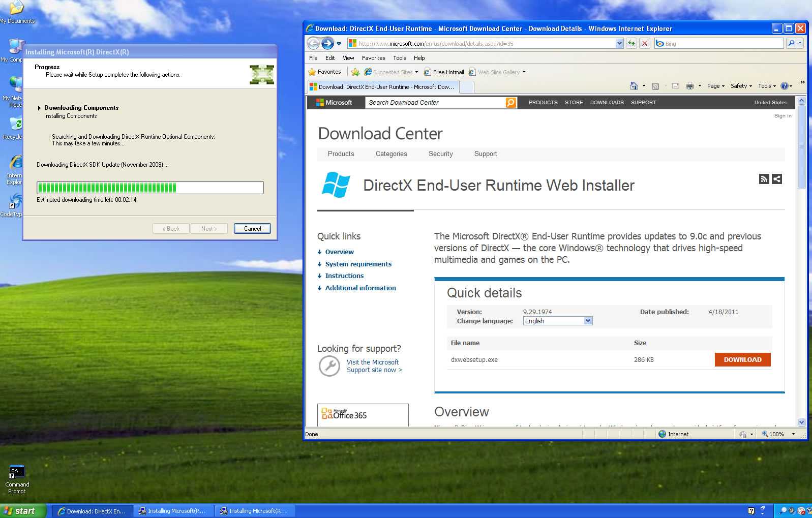Open the Favorites menu in menu bar
The width and height of the screenshot is (812, 518).
(373, 58)
